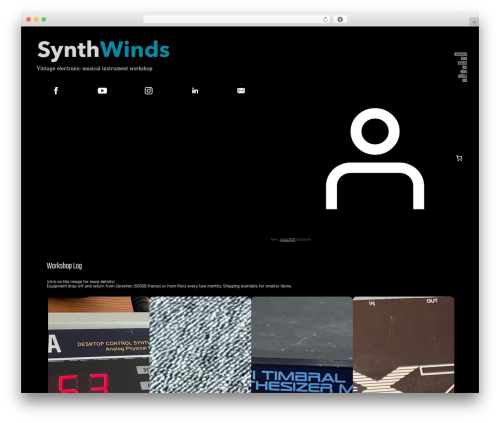
Task: Open the shopping cart icon
Action: [459, 158]
